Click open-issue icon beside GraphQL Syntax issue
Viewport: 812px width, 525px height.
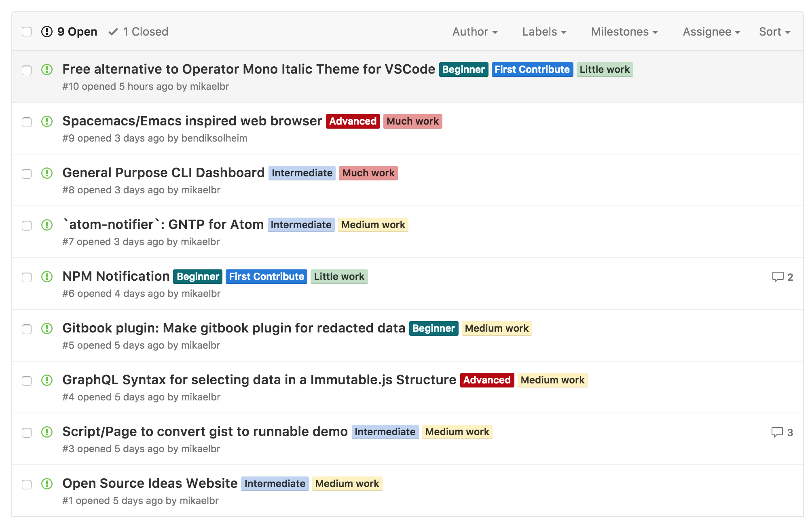tap(47, 380)
